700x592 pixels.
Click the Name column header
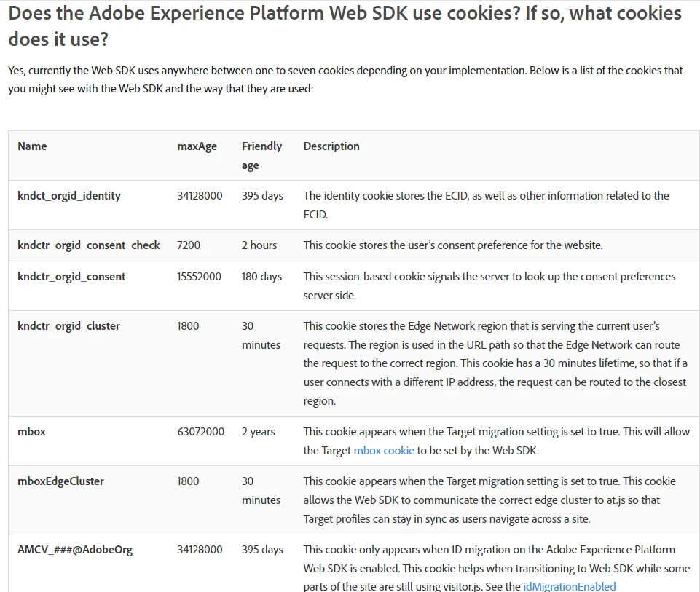(32, 146)
